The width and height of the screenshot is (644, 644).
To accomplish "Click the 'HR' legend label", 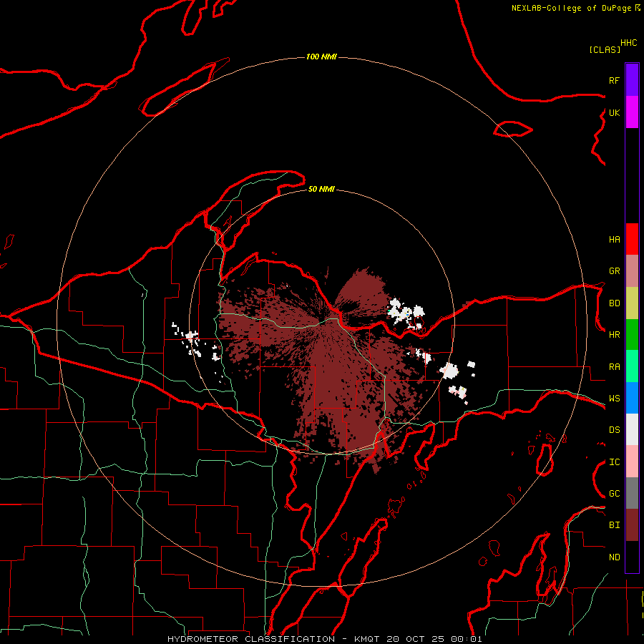I will tap(614, 335).
